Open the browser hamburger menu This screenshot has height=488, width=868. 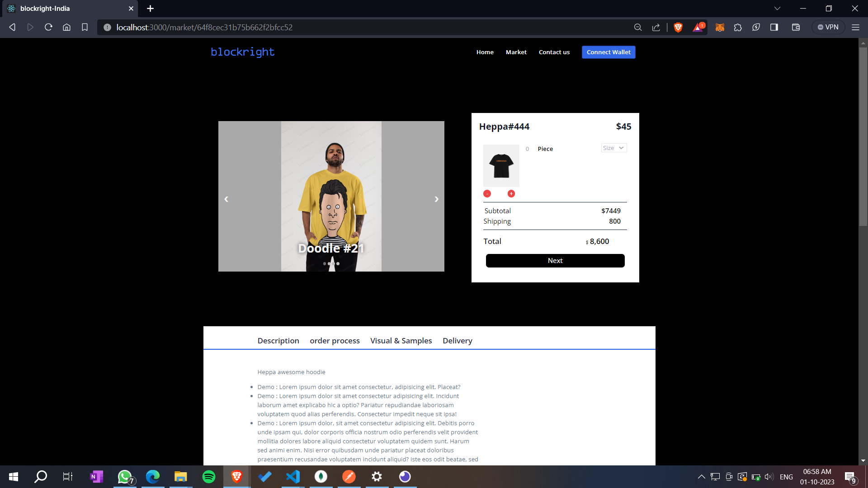855,28
